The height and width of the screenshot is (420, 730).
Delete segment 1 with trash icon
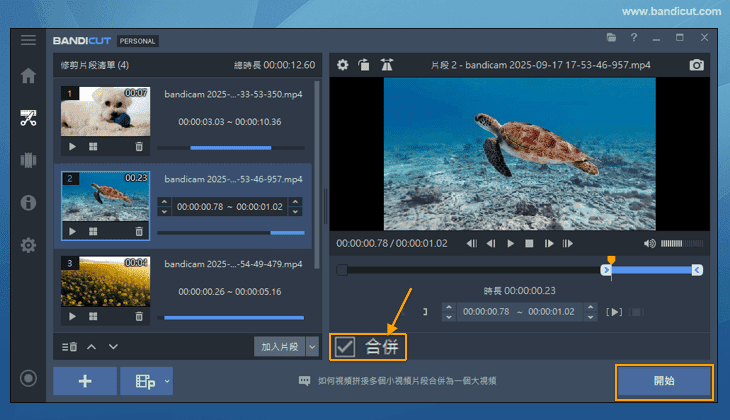[139, 147]
